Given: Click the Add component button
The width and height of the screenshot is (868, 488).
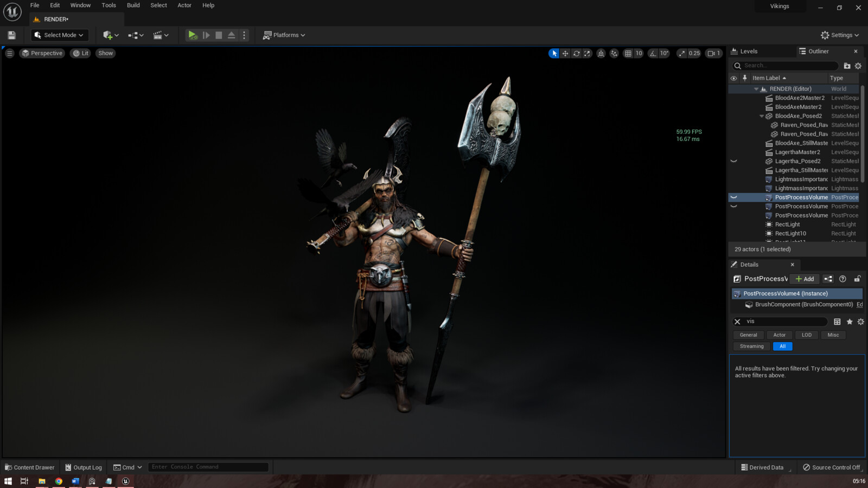Looking at the screenshot, I should [x=805, y=279].
